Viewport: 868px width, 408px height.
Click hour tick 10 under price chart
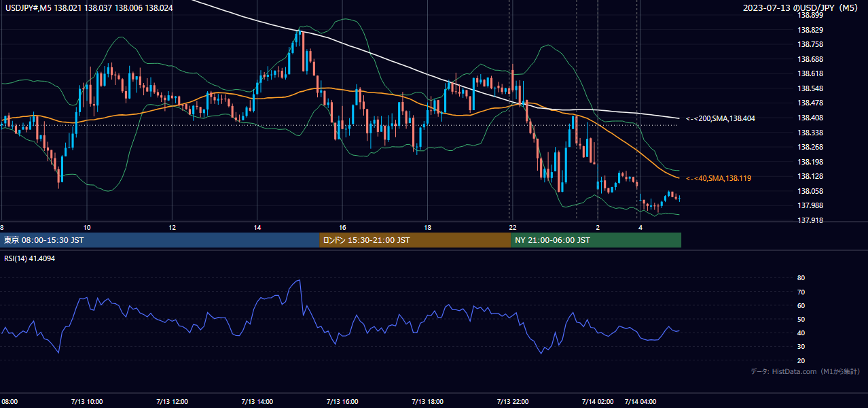86,227
